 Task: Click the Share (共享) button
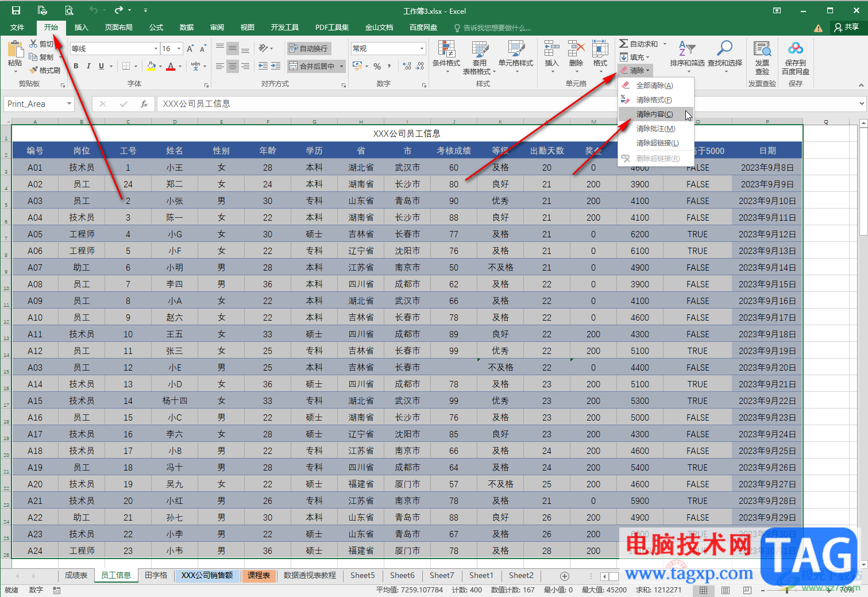847,27
